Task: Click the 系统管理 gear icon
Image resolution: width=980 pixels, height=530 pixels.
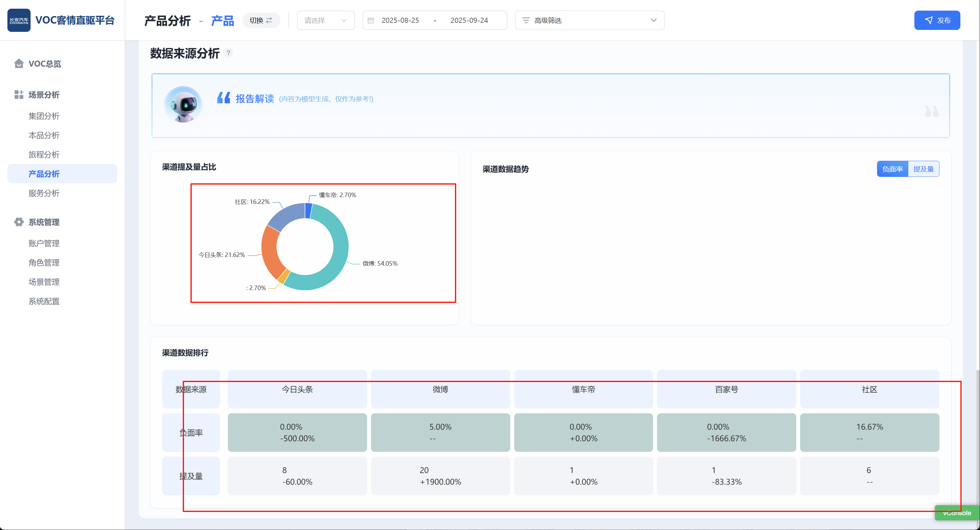Action: pyautogui.click(x=19, y=222)
